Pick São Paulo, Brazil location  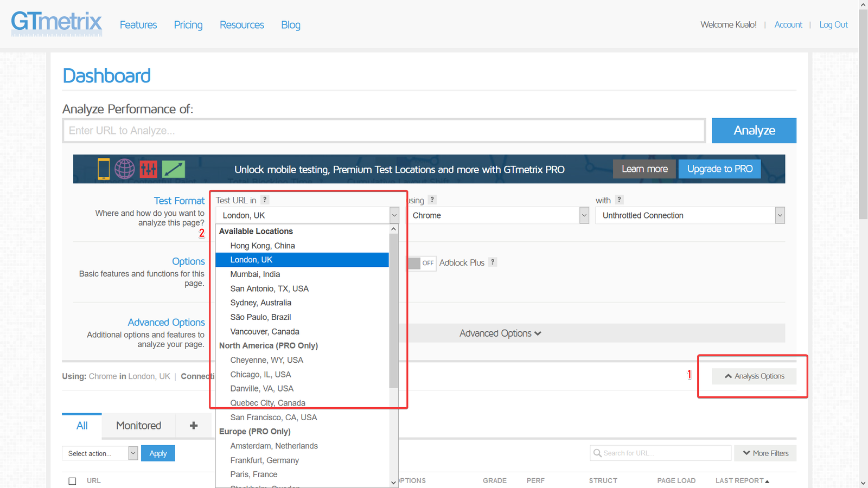pos(302,317)
